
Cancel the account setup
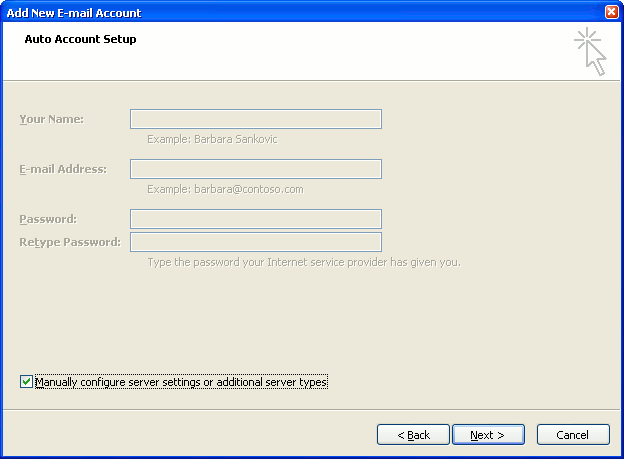tap(572, 435)
